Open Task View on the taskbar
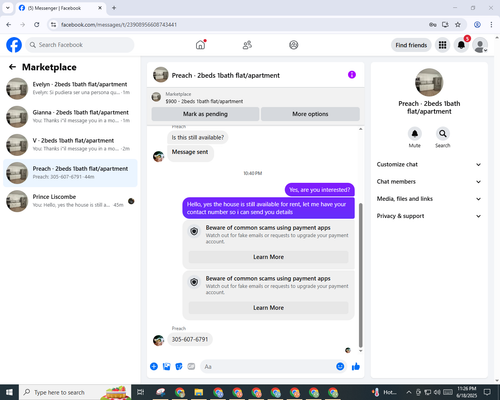 click(141, 392)
